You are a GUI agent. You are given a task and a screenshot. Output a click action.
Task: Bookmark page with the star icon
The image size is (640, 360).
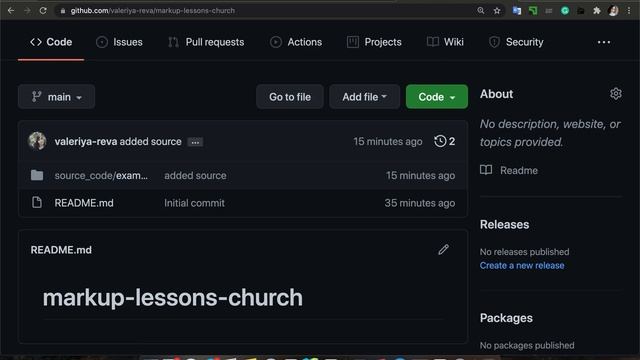click(497, 11)
